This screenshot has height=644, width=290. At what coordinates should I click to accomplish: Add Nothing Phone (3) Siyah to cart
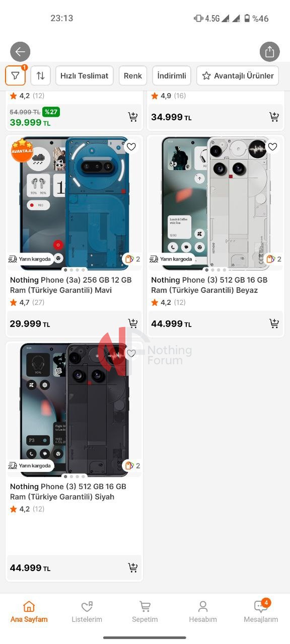point(133,568)
